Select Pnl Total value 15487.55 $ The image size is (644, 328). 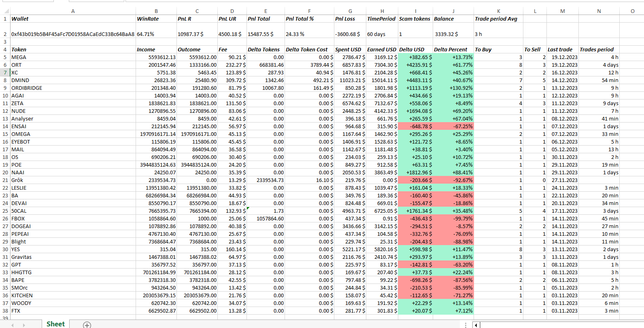[266, 30]
